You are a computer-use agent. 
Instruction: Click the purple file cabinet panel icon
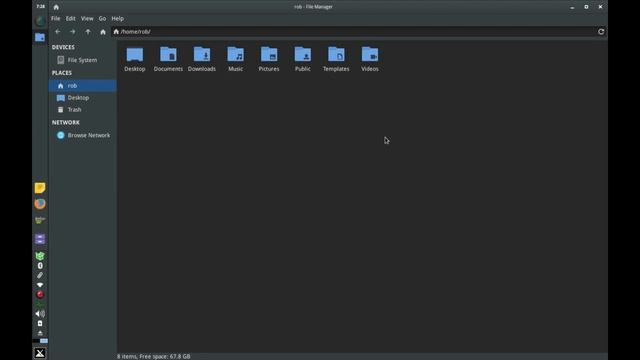40,239
